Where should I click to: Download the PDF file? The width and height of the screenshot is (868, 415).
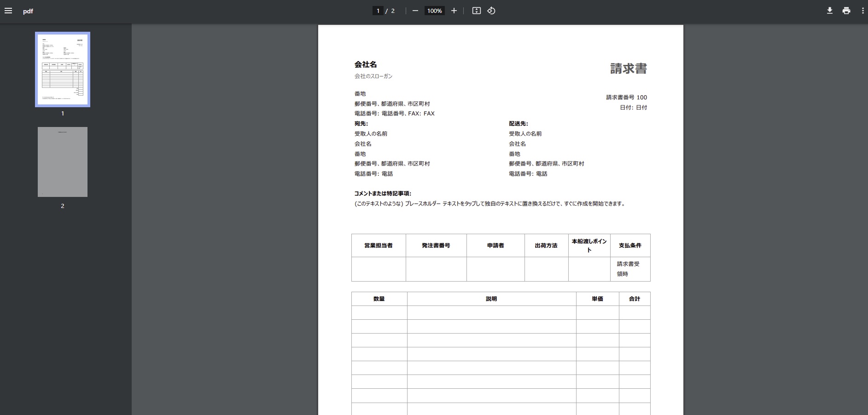[829, 11]
